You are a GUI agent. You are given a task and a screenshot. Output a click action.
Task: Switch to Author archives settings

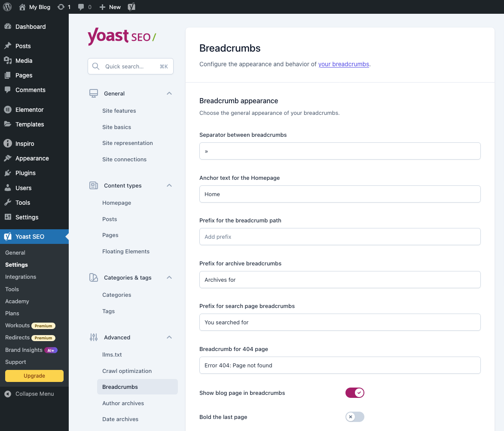click(123, 403)
